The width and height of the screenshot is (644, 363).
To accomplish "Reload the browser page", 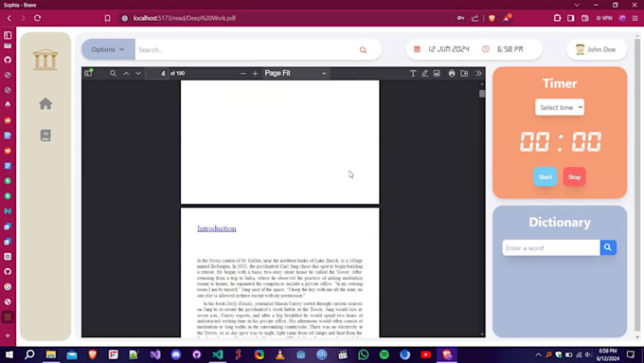I will coord(37,18).
